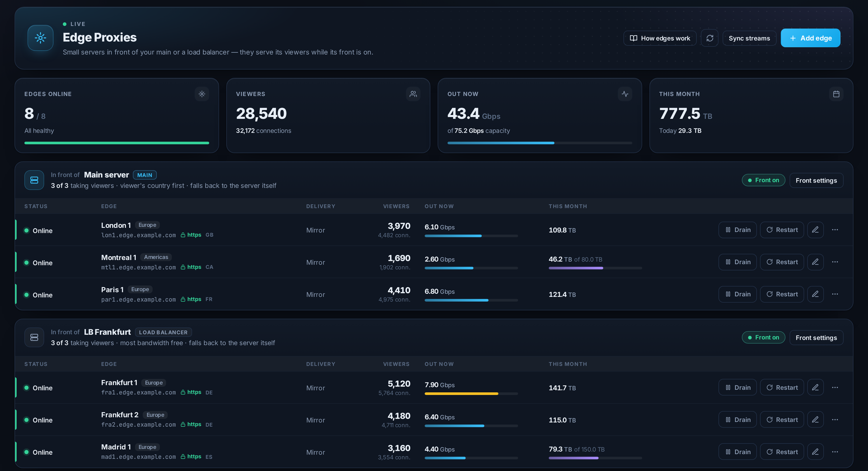Image resolution: width=868 pixels, height=471 pixels.
Task: Drain the Madrid 1 edge
Action: pyautogui.click(x=738, y=452)
